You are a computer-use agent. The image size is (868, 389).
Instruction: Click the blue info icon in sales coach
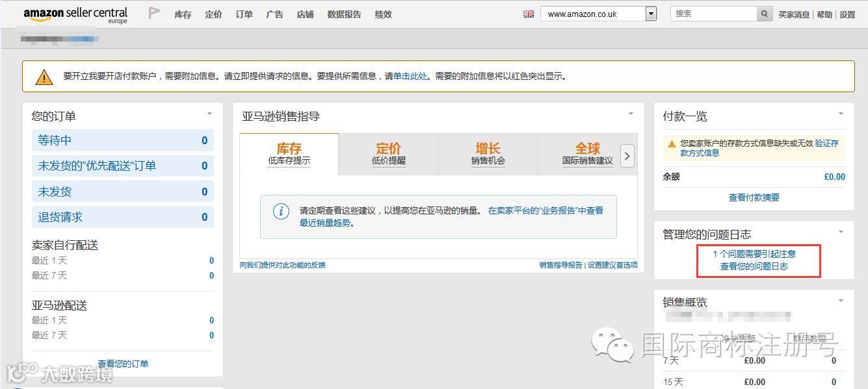pos(281,211)
